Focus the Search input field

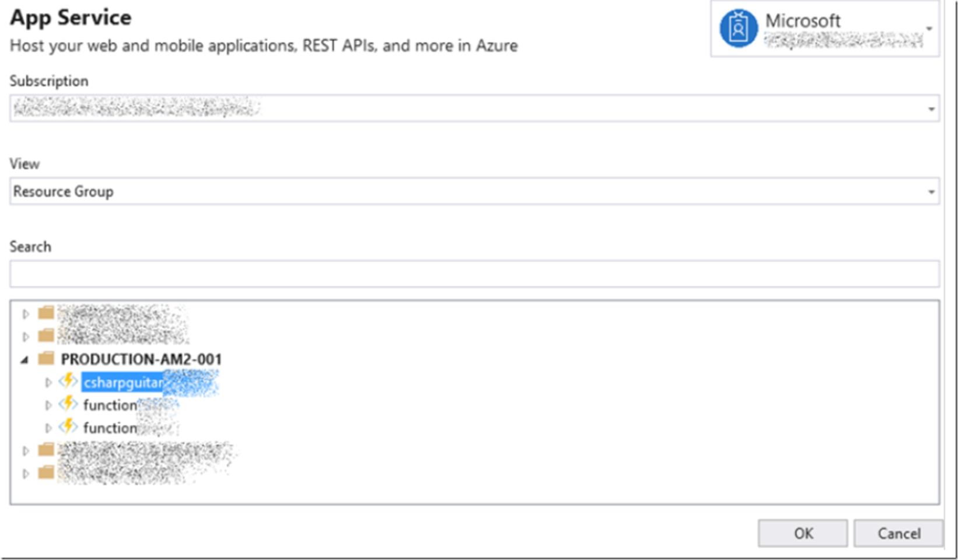pos(474,274)
